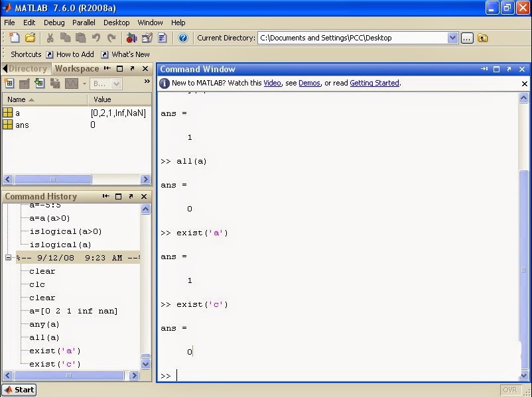Show more Workspace toolbar buttons chevron

(x=147, y=81)
